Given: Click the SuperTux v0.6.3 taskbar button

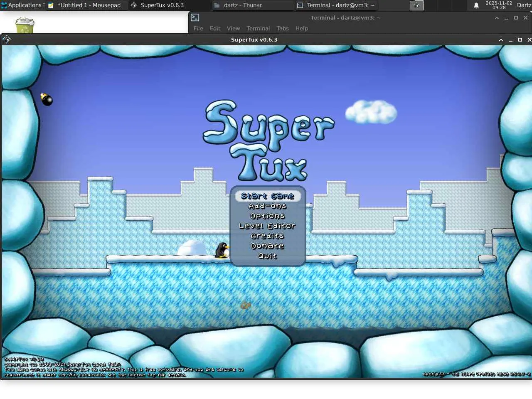Looking at the screenshot, I should (x=170, y=5).
